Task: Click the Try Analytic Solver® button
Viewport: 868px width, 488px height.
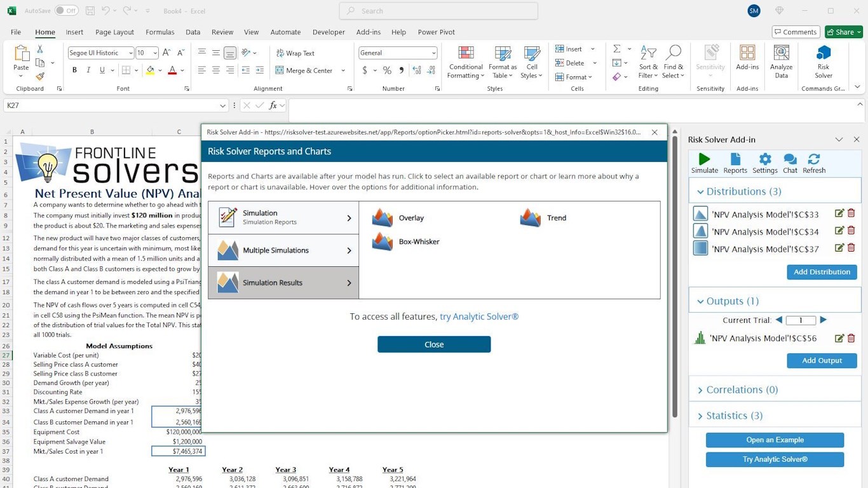Action: (775, 459)
